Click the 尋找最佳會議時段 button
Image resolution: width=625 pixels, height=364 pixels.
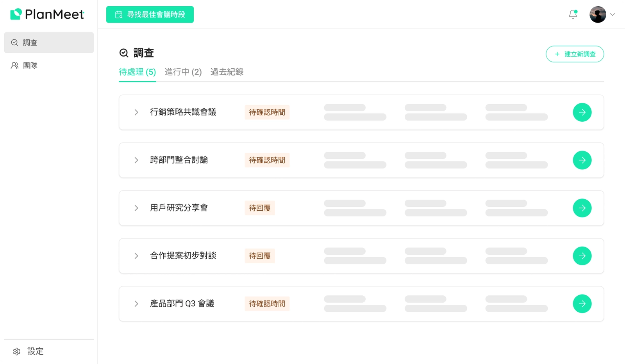(150, 14)
